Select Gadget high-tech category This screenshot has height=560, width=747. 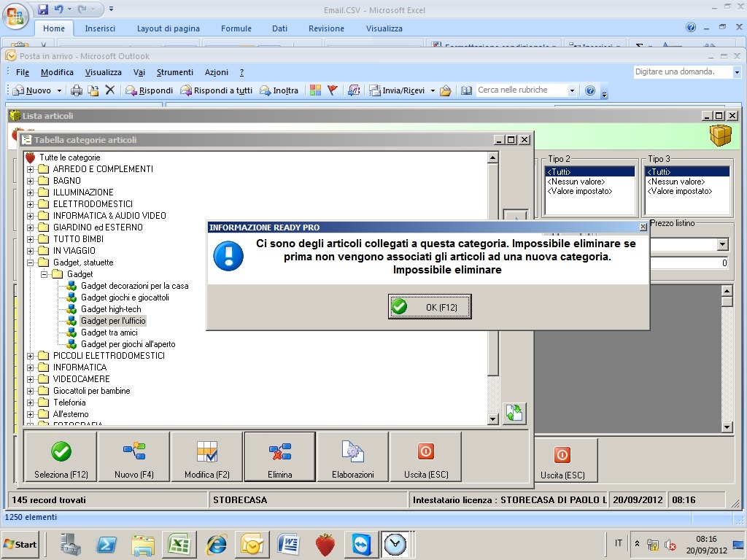point(111,309)
